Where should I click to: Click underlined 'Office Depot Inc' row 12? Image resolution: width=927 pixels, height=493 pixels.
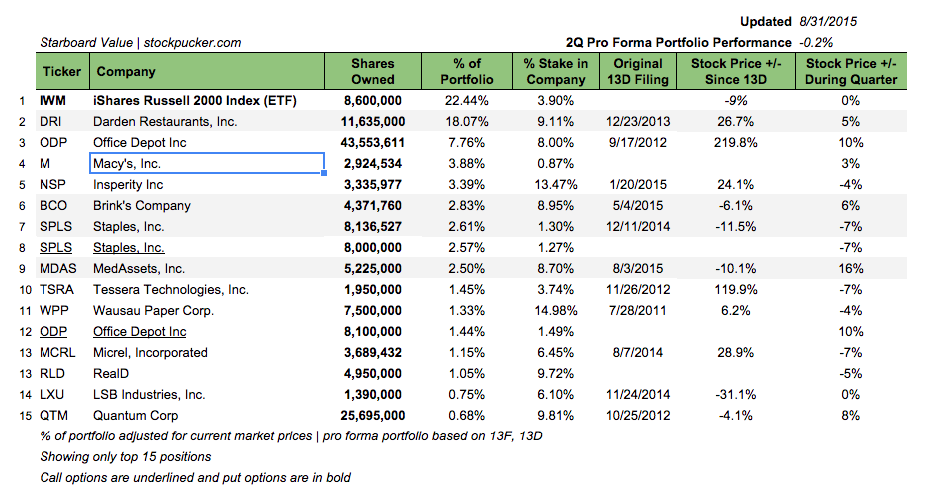pos(140,332)
